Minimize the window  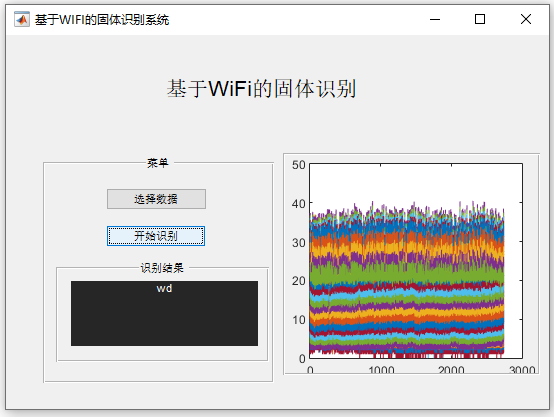tap(435, 19)
